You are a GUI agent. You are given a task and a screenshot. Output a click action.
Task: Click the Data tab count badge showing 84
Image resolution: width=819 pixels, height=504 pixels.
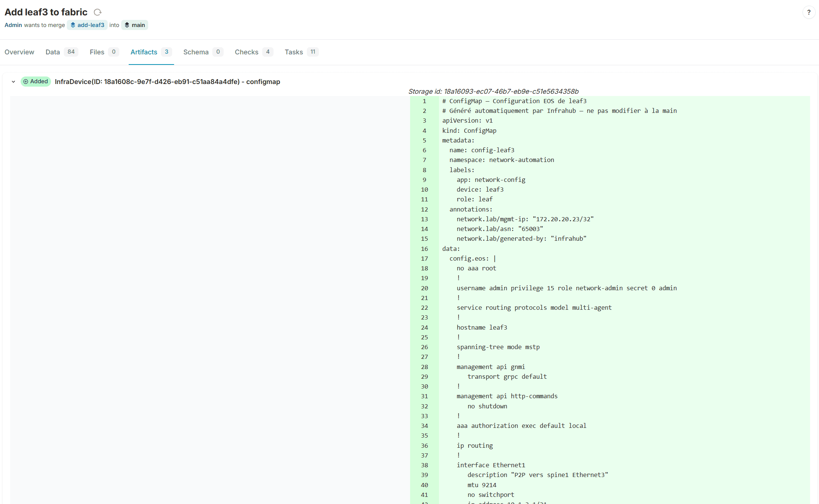click(71, 51)
